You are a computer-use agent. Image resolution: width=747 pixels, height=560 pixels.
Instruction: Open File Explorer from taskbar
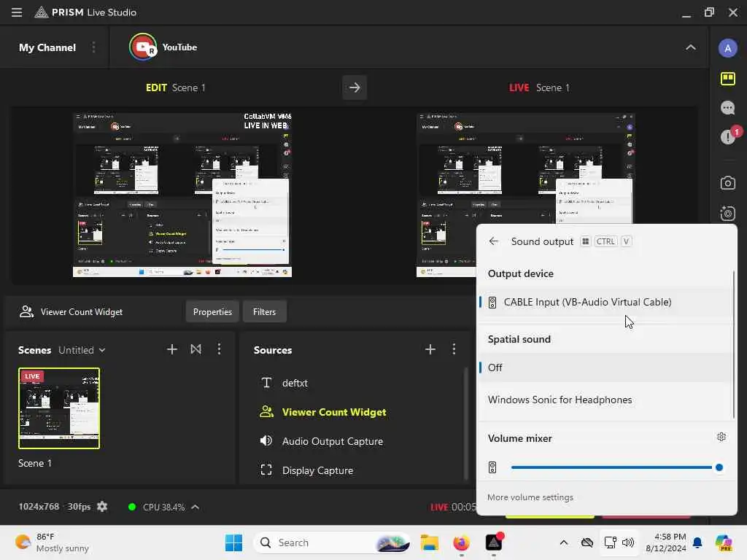coord(430,542)
